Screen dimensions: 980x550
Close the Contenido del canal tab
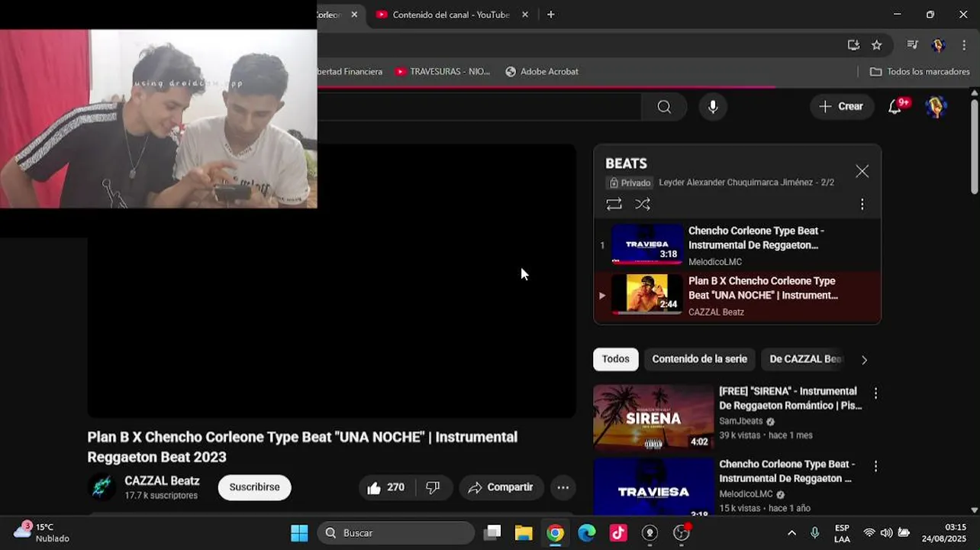524,15
